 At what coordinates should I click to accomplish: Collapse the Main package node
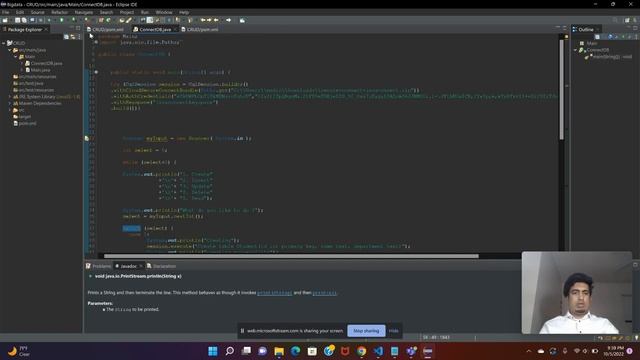(16, 57)
